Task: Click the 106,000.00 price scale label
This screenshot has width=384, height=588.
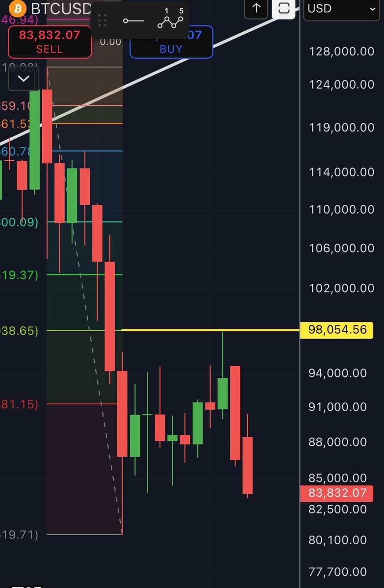Action: (341, 248)
